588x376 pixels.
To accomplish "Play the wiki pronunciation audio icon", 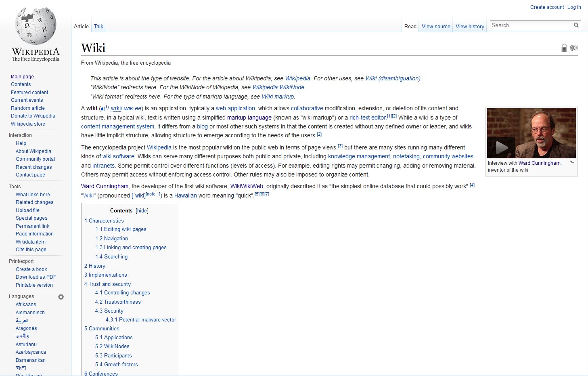I will (103, 109).
